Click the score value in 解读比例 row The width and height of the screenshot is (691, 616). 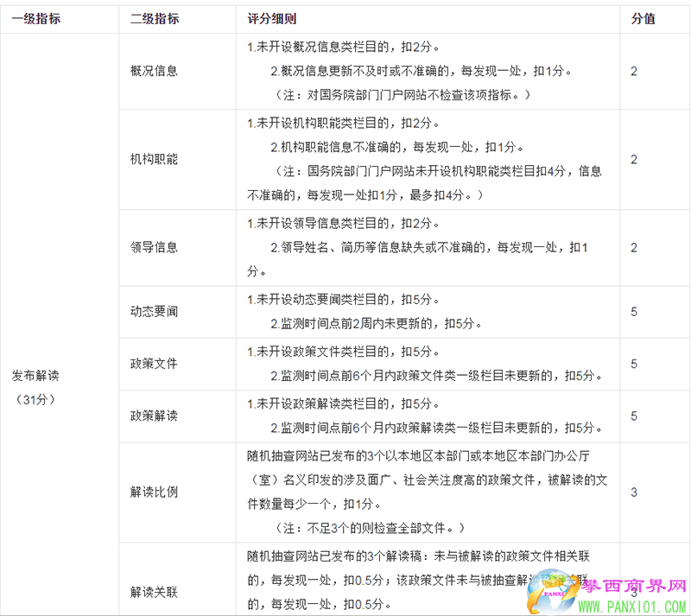point(634,492)
